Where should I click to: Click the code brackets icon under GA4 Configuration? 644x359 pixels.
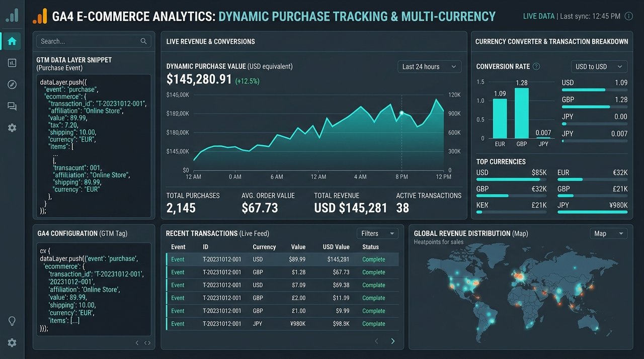click(147, 343)
